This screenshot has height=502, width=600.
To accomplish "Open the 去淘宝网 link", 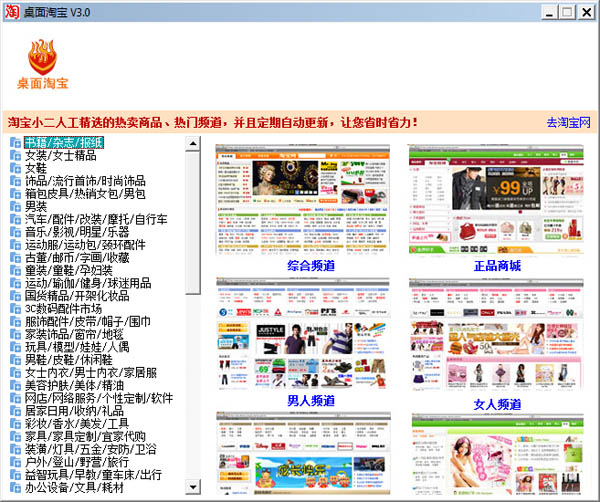I will pos(568,123).
